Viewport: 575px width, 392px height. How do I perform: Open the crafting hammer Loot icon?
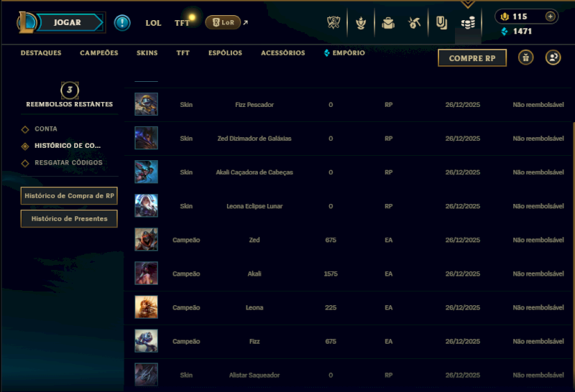pos(414,23)
